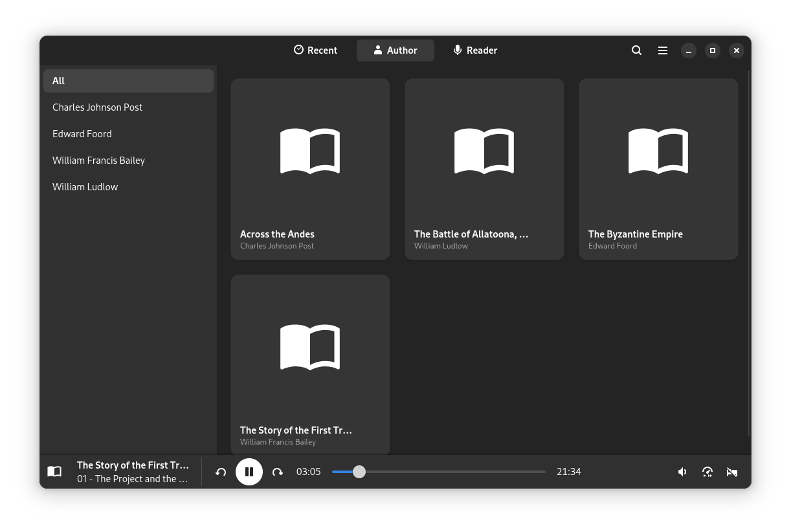This screenshot has height=532, width=791.
Task: Skip forward using the seek-forward arrow
Action: pos(278,472)
